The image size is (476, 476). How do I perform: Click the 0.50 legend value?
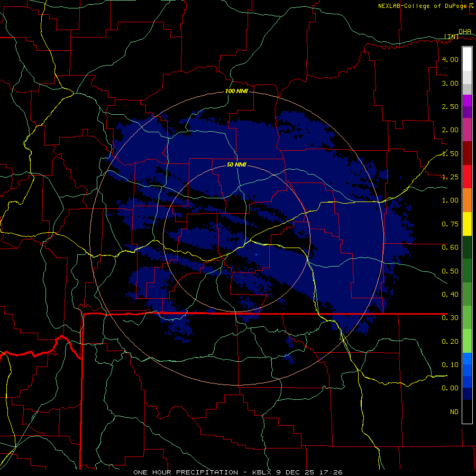(x=450, y=271)
